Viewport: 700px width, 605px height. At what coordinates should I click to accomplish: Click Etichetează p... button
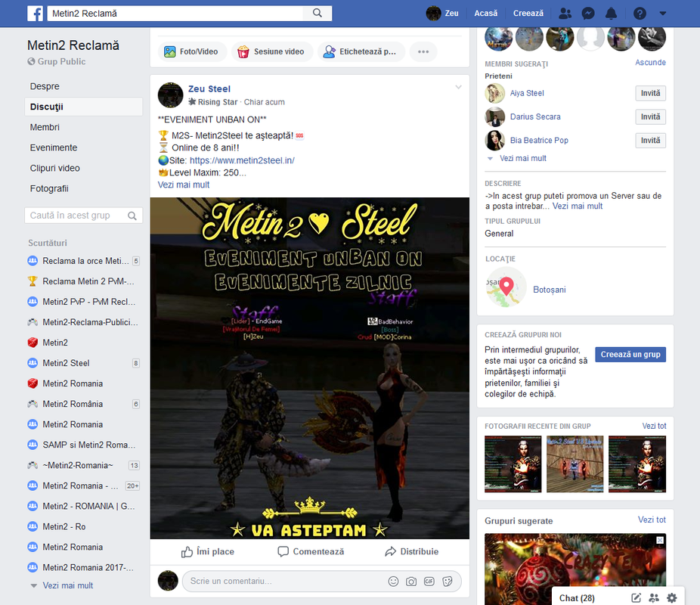point(361,51)
